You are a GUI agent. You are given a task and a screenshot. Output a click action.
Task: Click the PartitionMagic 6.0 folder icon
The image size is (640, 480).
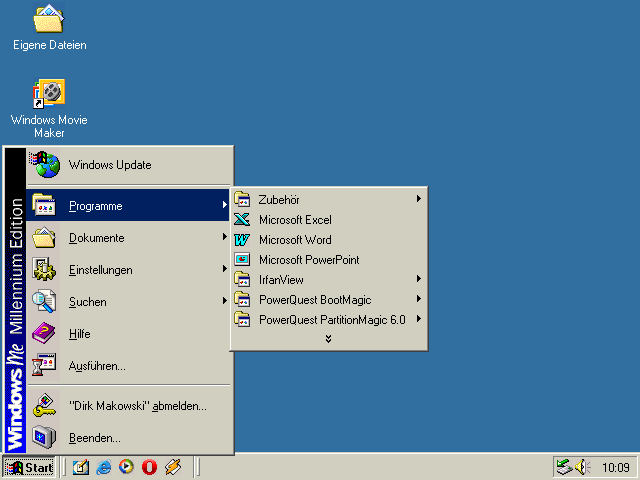point(242,319)
